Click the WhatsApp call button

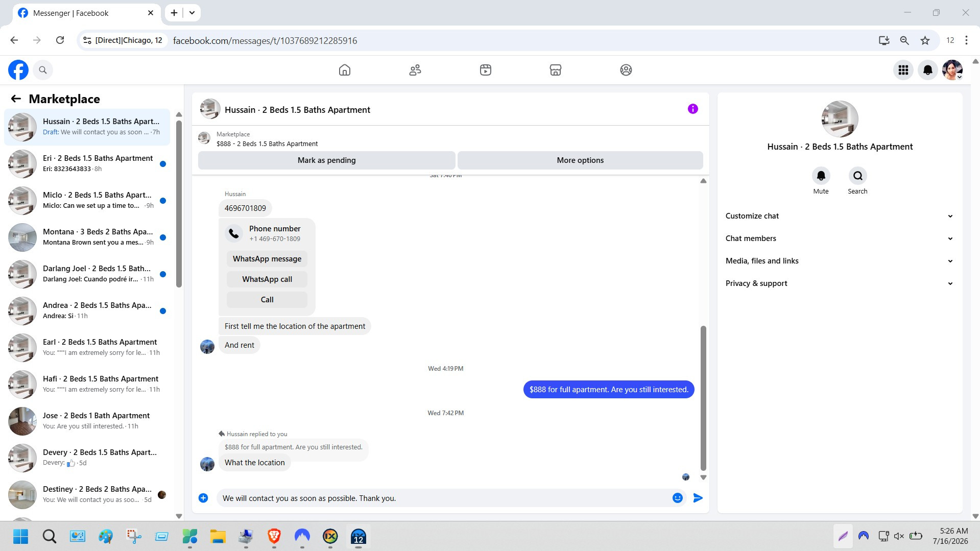click(267, 279)
